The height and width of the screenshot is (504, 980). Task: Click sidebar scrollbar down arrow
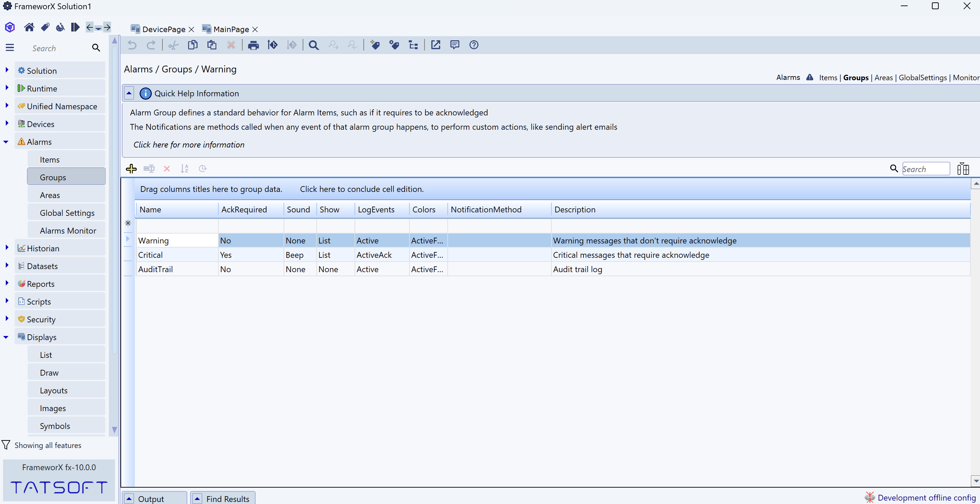click(114, 430)
